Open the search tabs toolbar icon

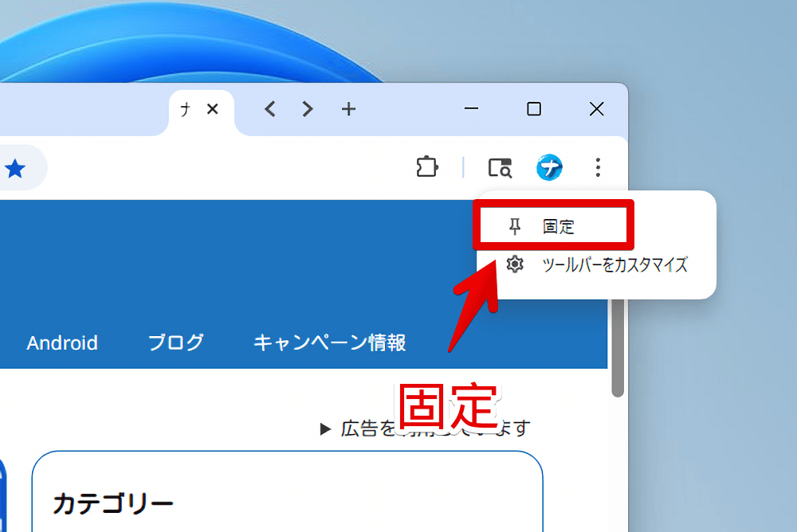(500, 168)
